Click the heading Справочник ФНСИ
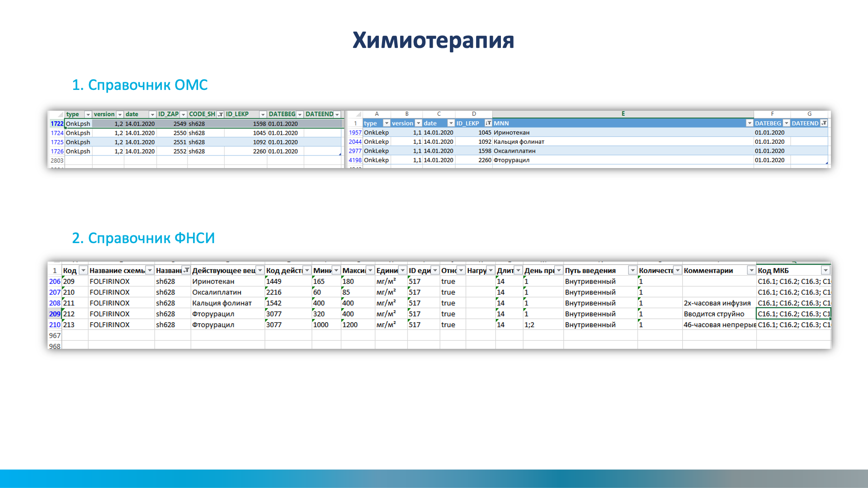 click(143, 238)
